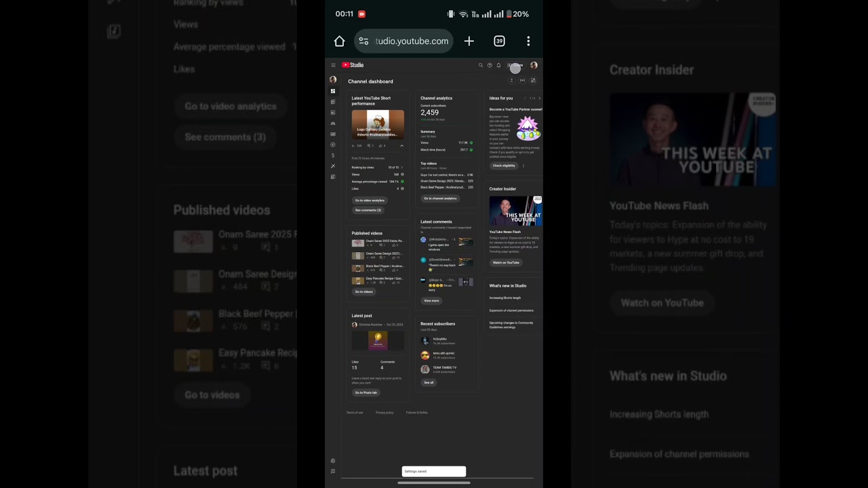Open the account avatar in Studio header

pos(534,65)
